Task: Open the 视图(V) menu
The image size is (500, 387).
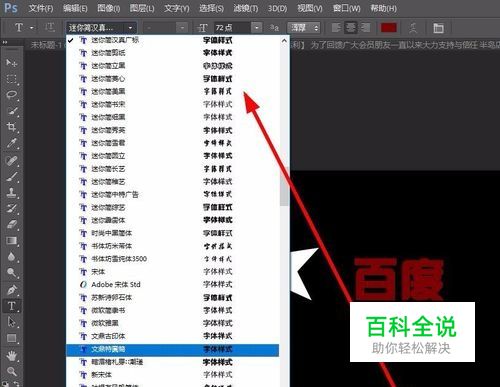Action: (310, 8)
